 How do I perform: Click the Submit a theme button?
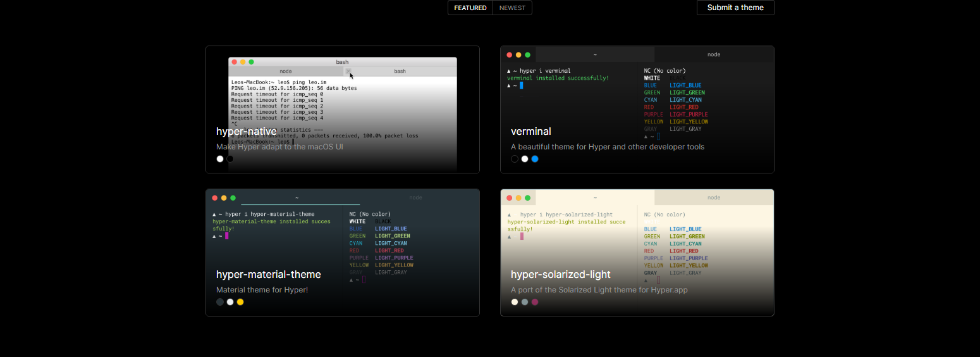click(x=735, y=8)
